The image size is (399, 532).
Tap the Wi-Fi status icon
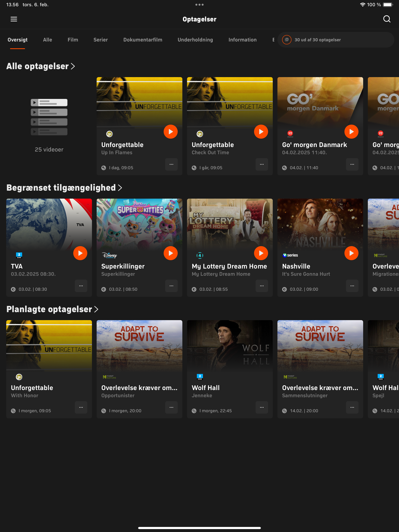362,4
